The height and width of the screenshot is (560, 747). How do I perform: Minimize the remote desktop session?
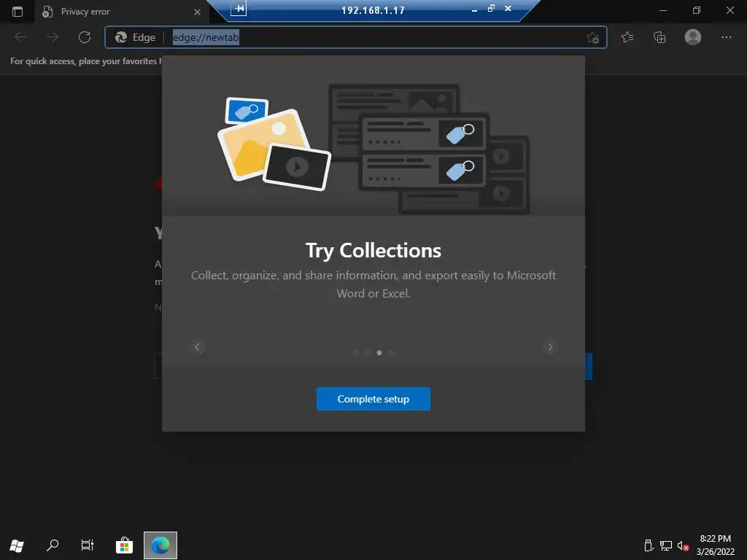(474, 9)
